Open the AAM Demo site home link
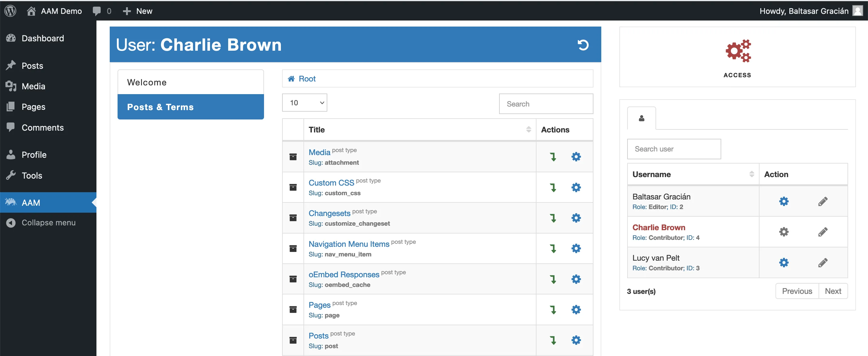The image size is (868, 356). coord(54,11)
